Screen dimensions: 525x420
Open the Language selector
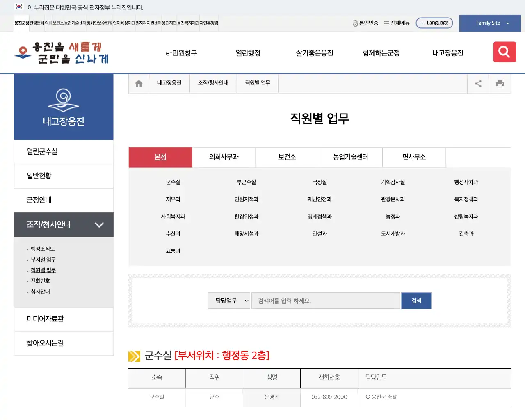tap(434, 23)
